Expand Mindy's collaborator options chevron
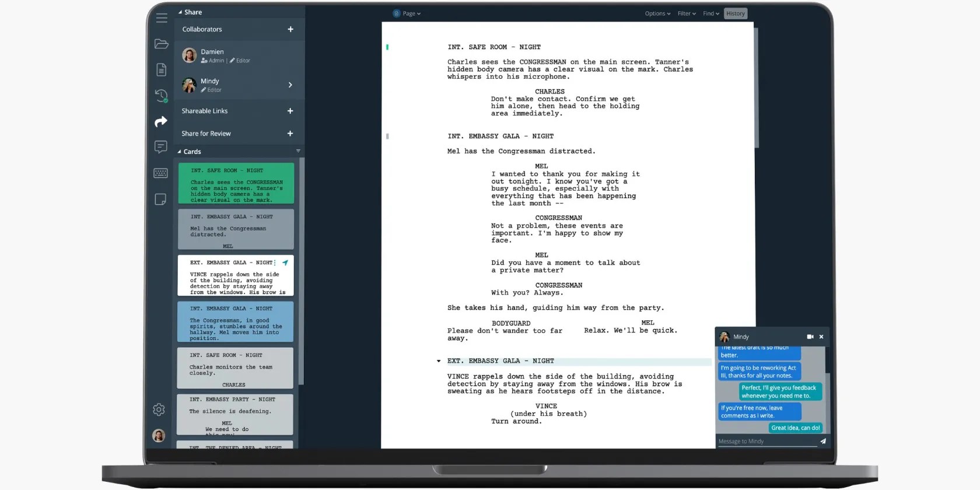Viewport: 980px width, 490px height. [290, 85]
